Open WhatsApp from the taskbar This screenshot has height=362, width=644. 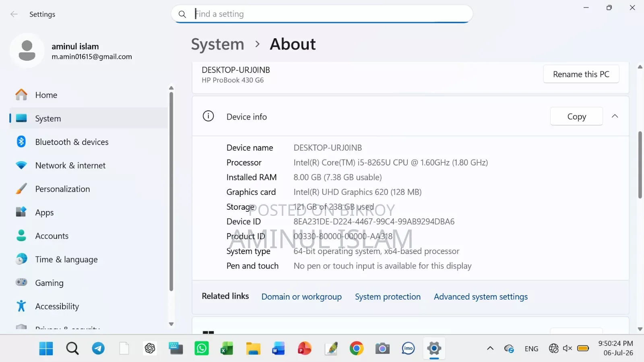[202, 348]
